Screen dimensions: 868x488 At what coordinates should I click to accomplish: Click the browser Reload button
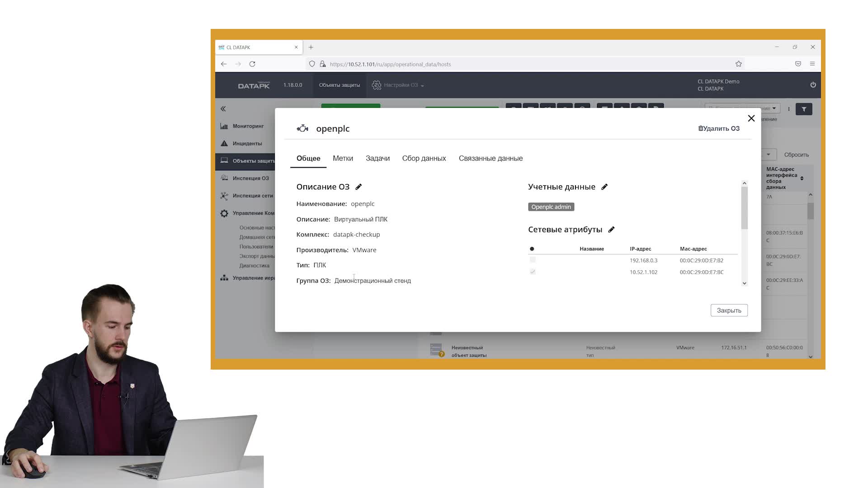252,64
